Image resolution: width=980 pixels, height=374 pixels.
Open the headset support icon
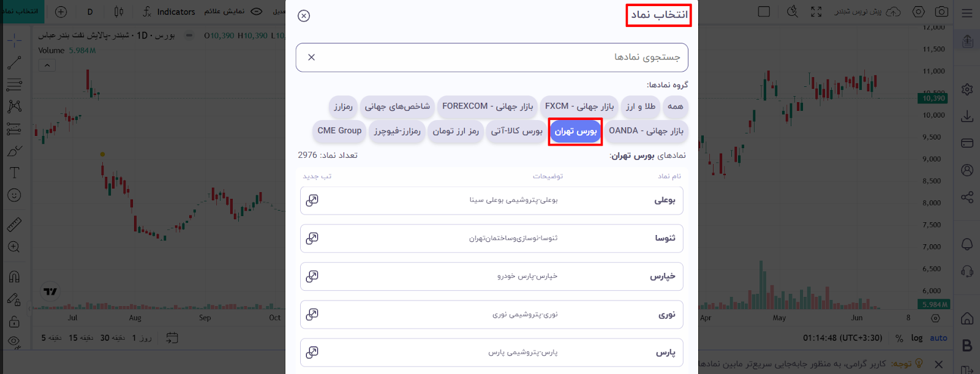pyautogui.click(x=967, y=271)
